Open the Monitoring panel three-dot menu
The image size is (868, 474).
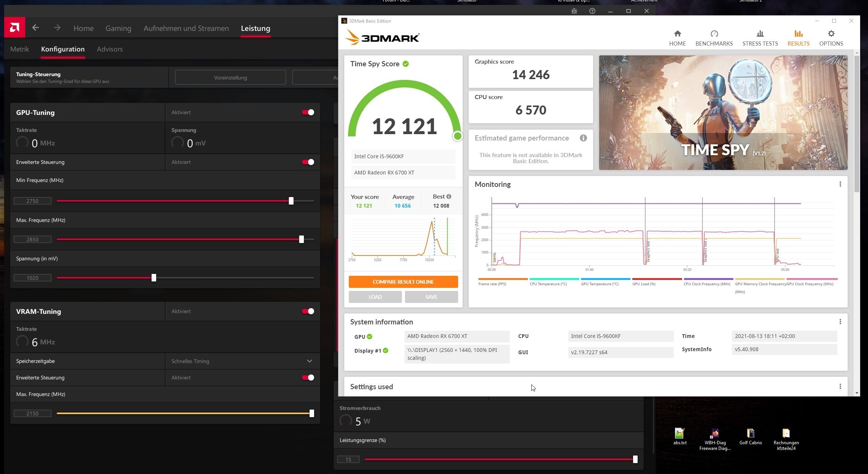coord(840,184)
